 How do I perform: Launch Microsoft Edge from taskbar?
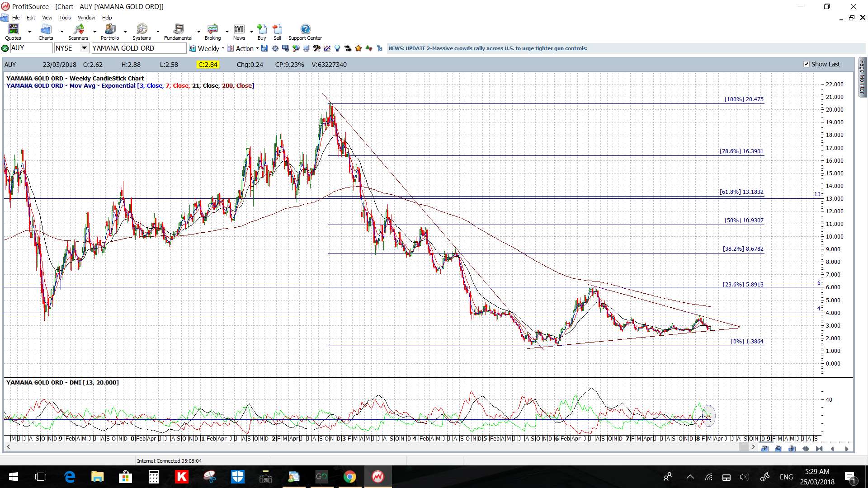tap(70, 477)
